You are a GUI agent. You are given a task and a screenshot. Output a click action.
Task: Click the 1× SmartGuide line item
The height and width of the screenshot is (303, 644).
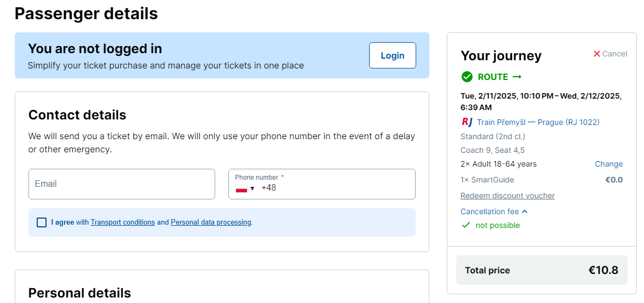click(487, 180)
